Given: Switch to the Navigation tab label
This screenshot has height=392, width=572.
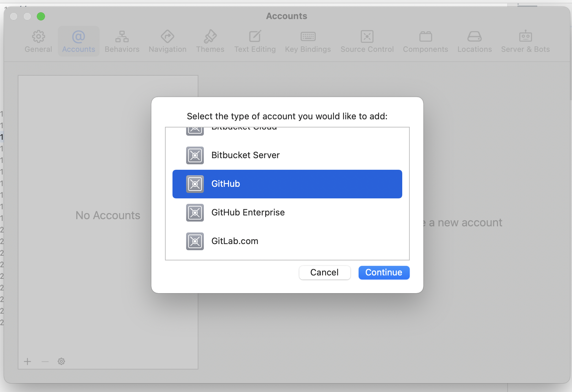Looking at the screenshot, I should 167,49.
